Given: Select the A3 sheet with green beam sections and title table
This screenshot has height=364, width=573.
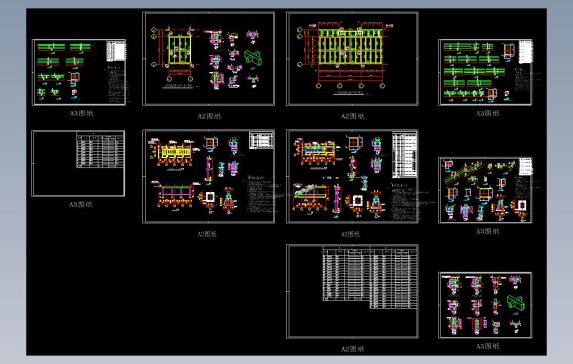Looking at the screenshot, I should tap(79, 72).
